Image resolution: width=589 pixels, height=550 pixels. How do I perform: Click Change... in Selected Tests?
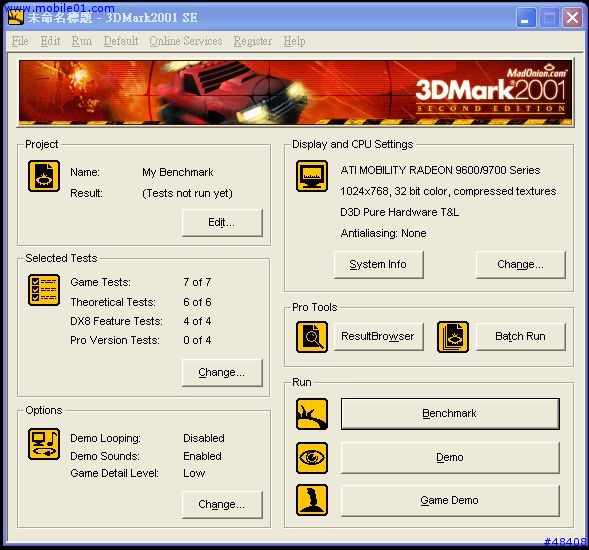(222, 372)
